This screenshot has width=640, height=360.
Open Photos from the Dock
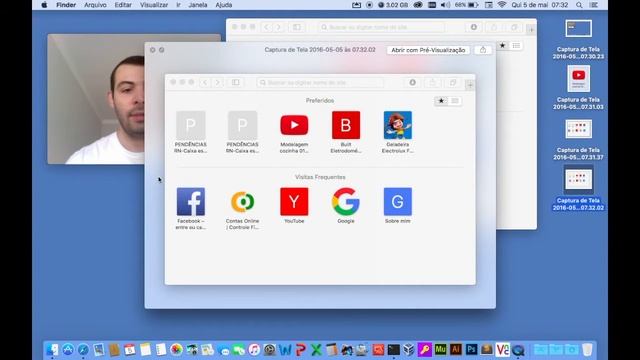(176, 350)
